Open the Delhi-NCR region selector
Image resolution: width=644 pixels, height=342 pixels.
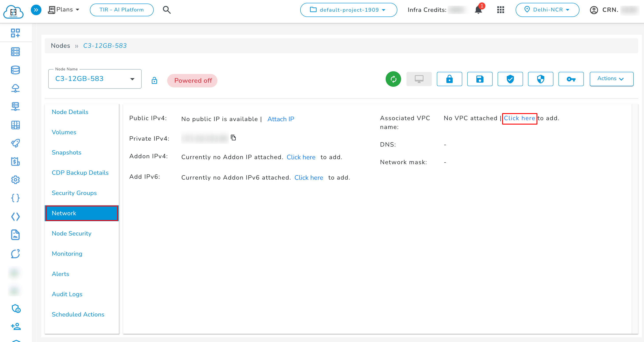(x=547, y=10)
